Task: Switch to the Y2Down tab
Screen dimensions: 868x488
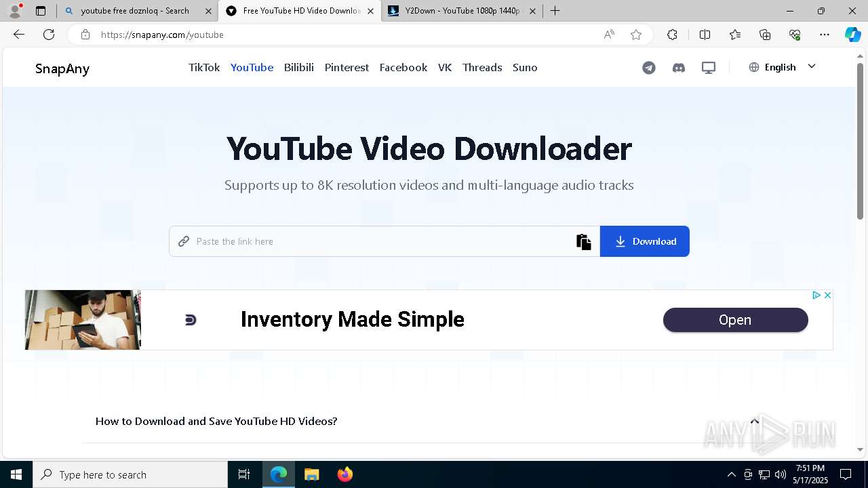Action: click(x=462, y=11)
